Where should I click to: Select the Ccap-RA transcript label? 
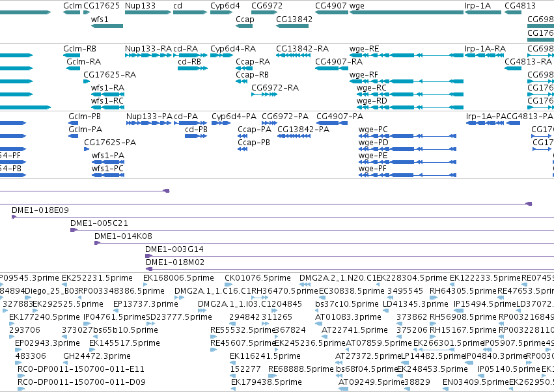[x=253, y=61]
